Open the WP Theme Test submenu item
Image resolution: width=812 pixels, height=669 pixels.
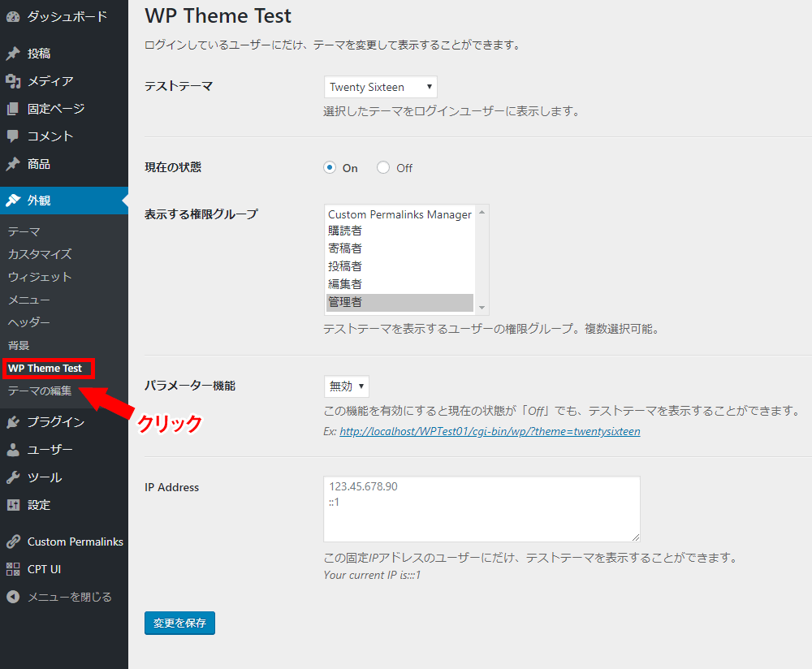coord(45,369)
